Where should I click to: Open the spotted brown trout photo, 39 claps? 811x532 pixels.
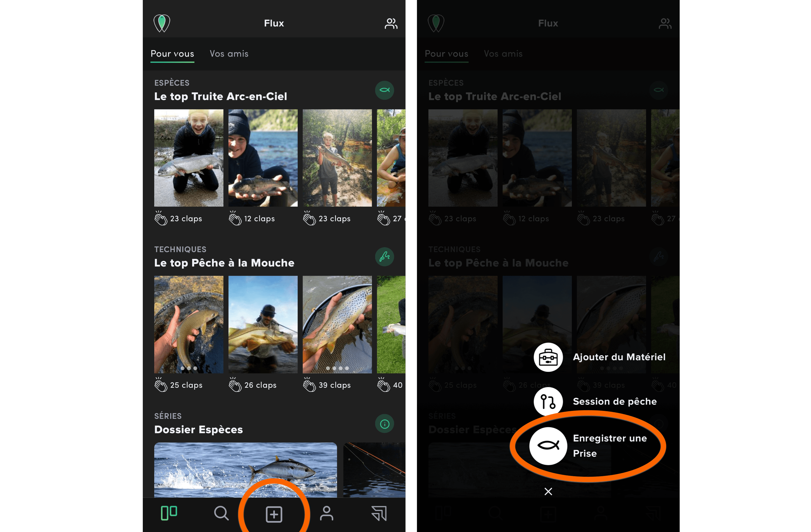pyautogui.click(x=337, y=324)
